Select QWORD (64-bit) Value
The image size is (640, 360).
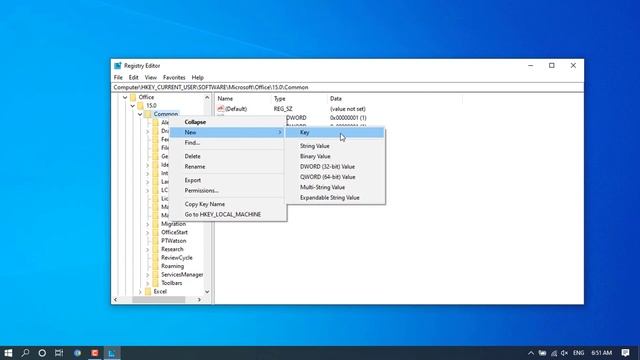point(335,177)
